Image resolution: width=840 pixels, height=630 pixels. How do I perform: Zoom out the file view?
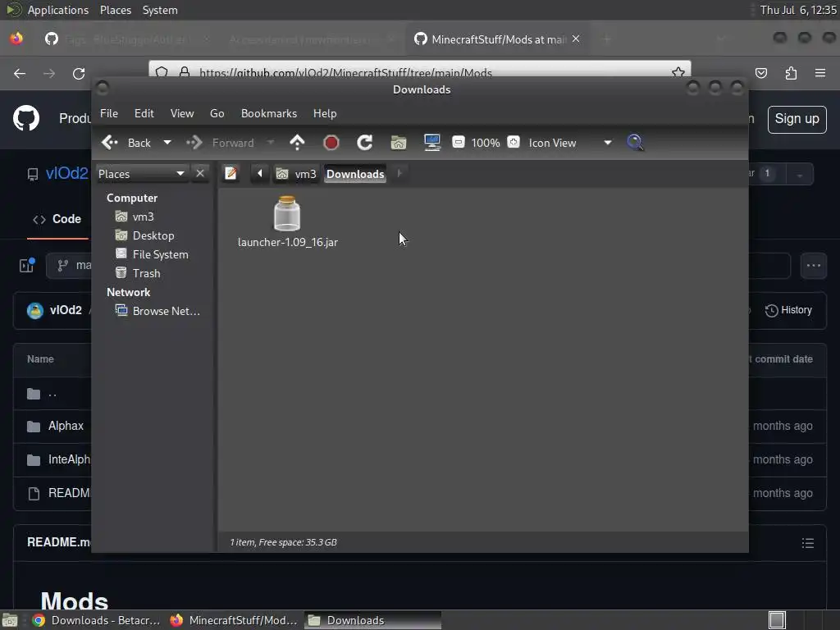459,142
